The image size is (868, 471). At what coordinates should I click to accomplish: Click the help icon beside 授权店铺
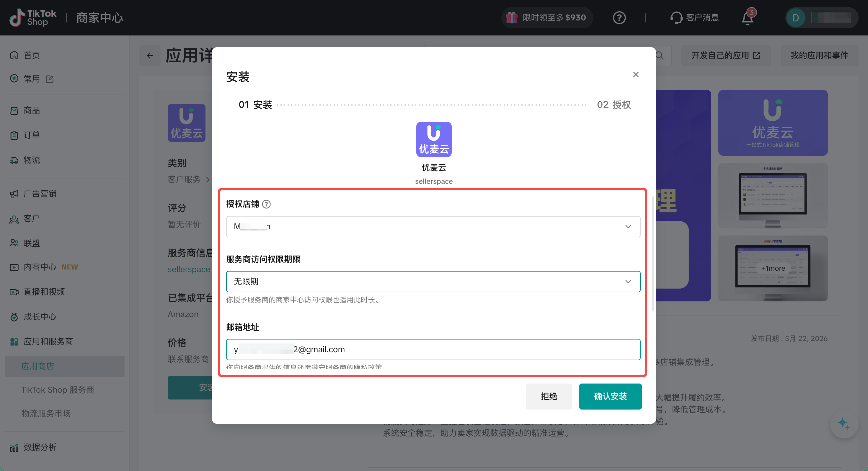(266, 204)
